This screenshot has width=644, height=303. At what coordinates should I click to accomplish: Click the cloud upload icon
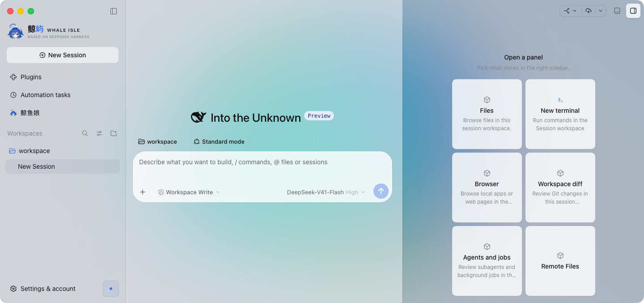589,11
